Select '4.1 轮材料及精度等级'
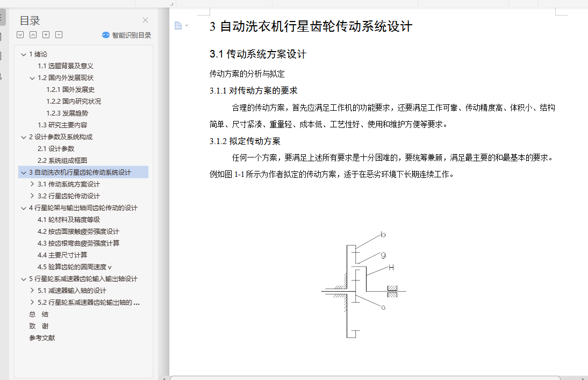Viewport: 588px width, 380px height. click(x=69, y=219)
